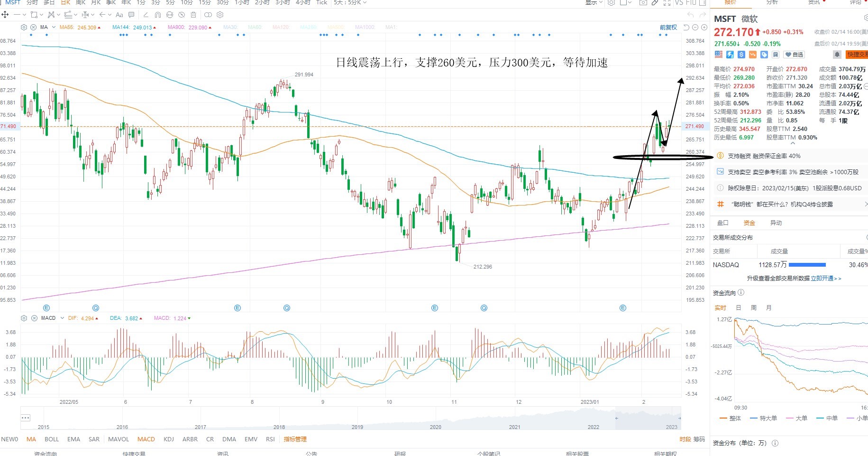868x456 pixels.
Task: Enable RSI sub-indicator
Action: 270,439
